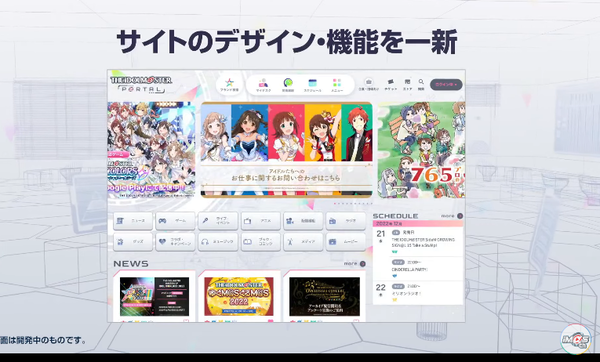600x362 pixels.
Task: Select the News category button
Action: 133,221
